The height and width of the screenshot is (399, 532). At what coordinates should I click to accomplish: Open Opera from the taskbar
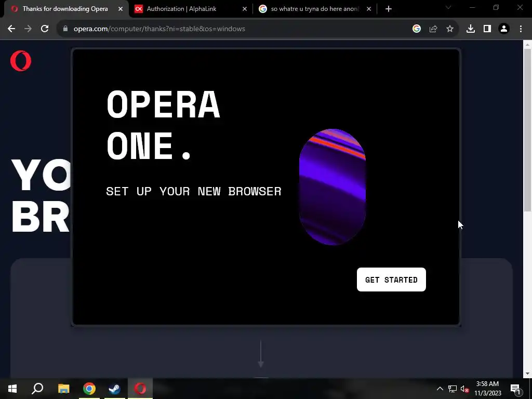[140, 389]
